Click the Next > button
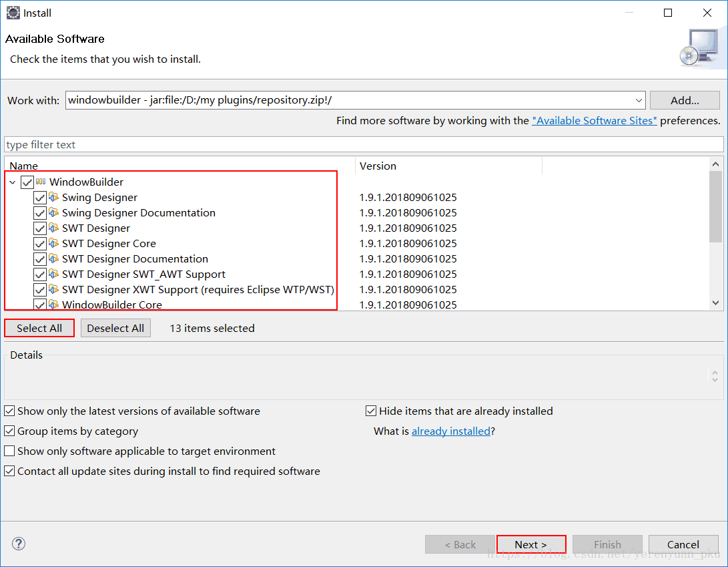 (531, 544)
